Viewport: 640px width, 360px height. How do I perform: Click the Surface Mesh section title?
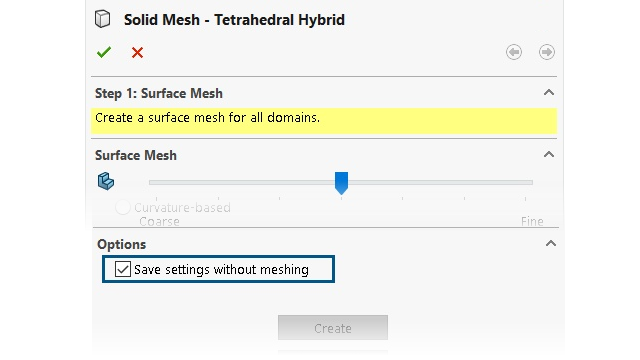point(136,156)
